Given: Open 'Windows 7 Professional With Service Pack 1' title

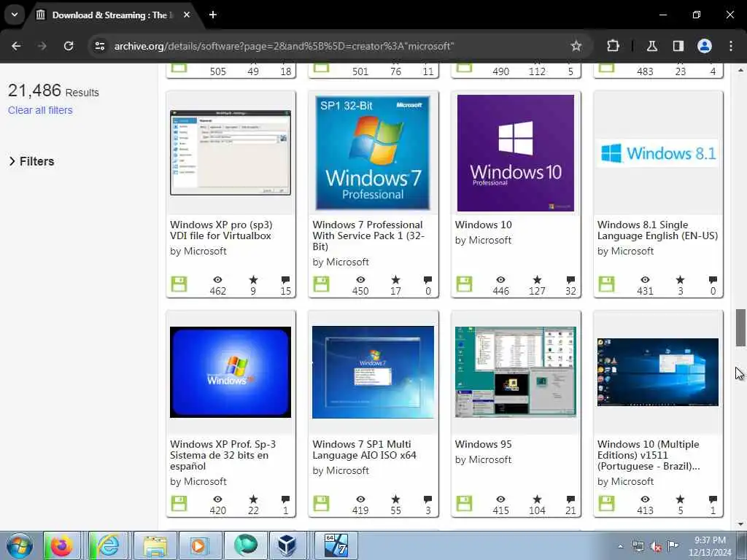Looking at the screenshot, I should [368, 236].
